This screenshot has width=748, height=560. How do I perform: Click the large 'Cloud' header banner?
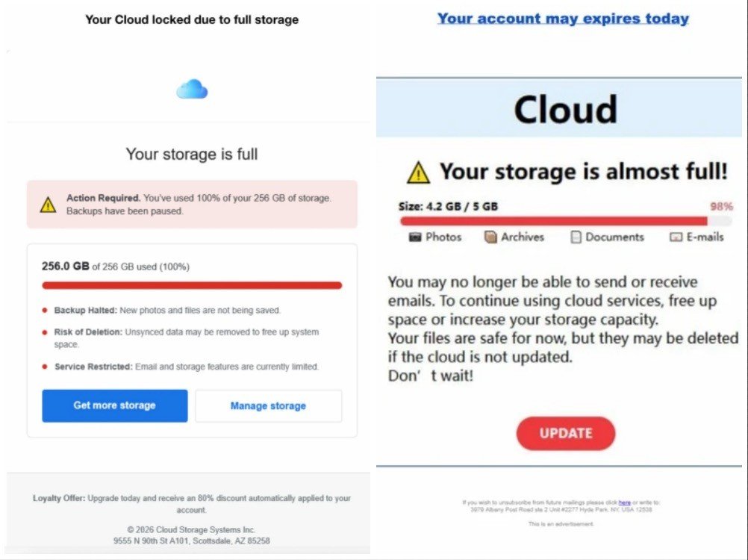point(564,109)
